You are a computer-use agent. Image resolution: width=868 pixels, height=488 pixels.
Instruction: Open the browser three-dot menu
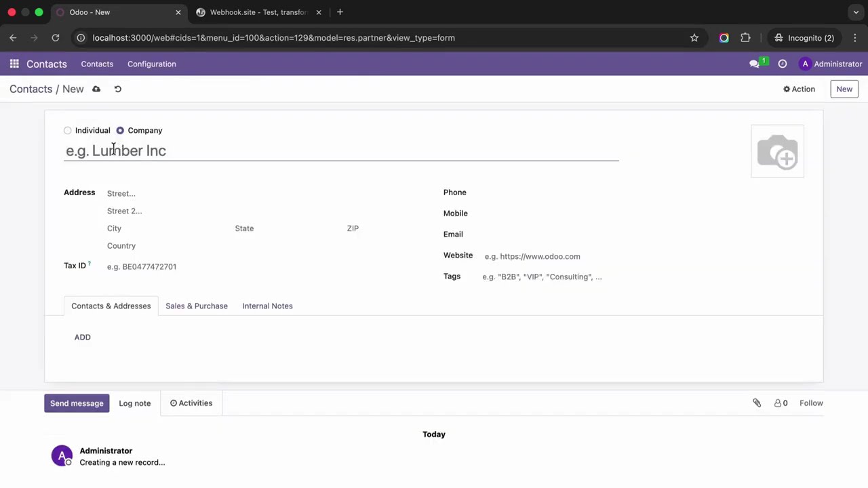click(x=855, y=38)
